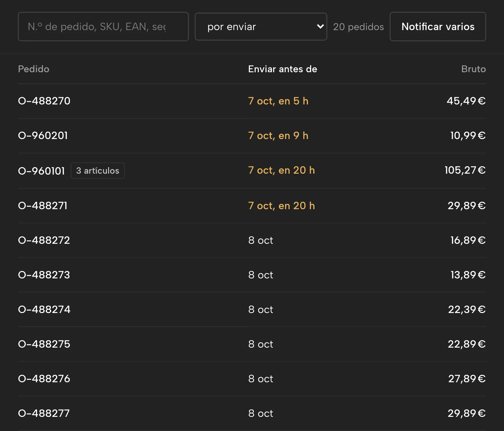
Task: Click the '20 pedidos' count label
Action: [358, 26]
